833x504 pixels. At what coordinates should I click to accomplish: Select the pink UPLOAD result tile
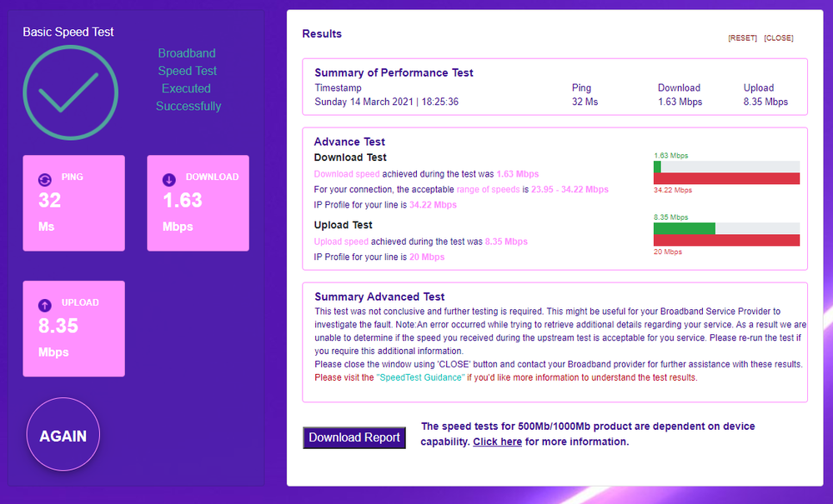(x=73, y=328)
